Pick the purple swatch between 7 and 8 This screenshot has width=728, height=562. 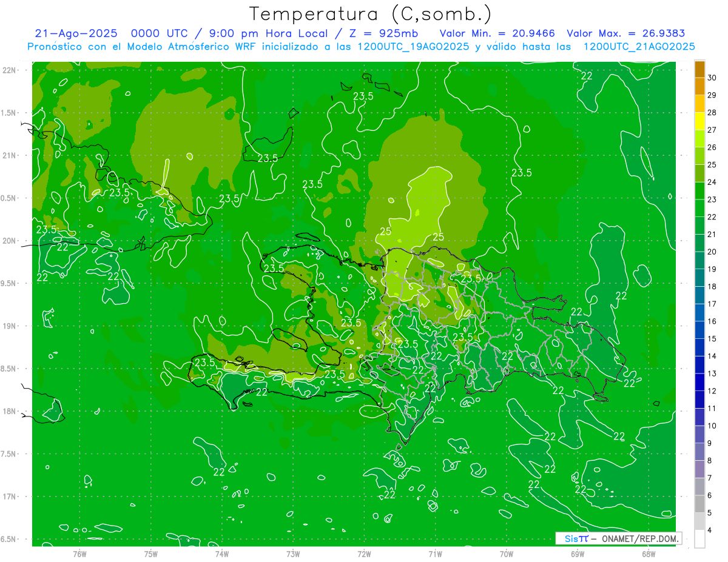[x=699, y=469]
